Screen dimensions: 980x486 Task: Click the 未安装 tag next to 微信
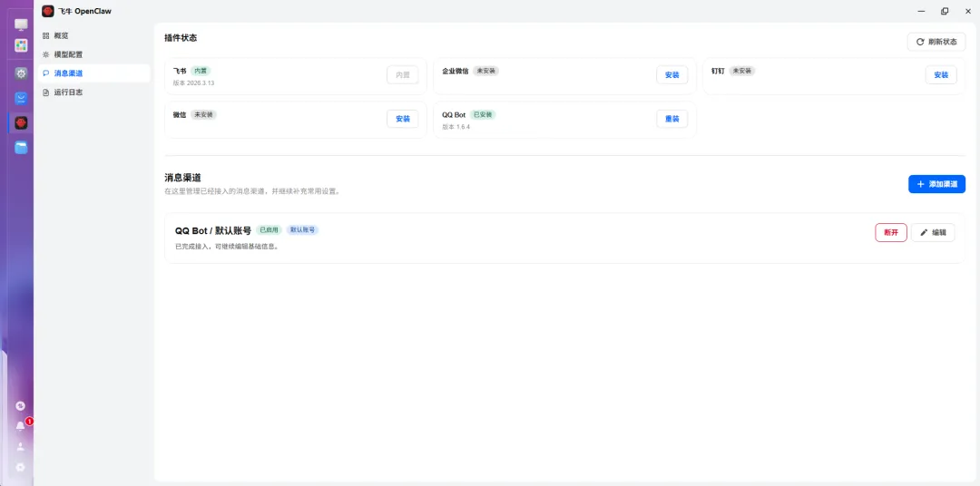coord(203,115)
